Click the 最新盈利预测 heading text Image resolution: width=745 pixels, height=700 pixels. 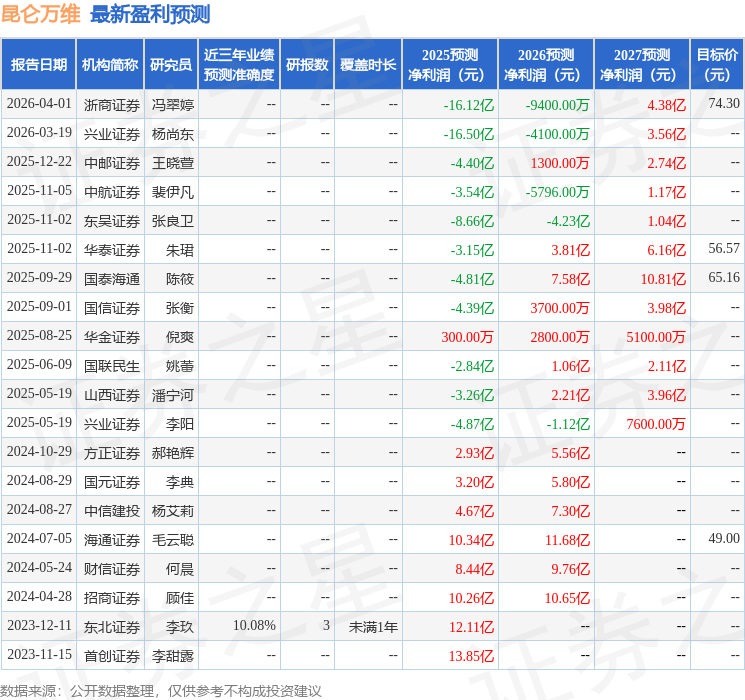click(x=150, y=14)
